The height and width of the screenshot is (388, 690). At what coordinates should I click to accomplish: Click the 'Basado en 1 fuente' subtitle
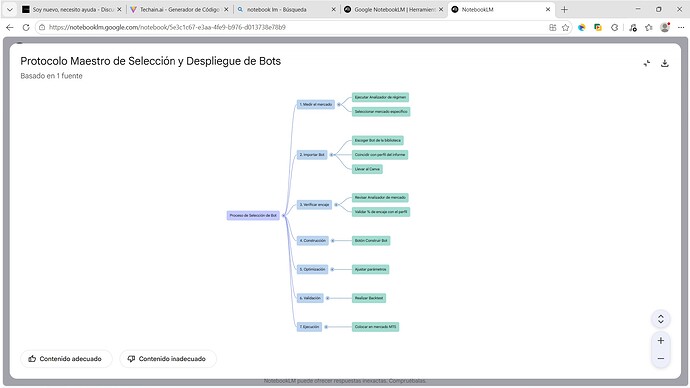pos(51,76)
